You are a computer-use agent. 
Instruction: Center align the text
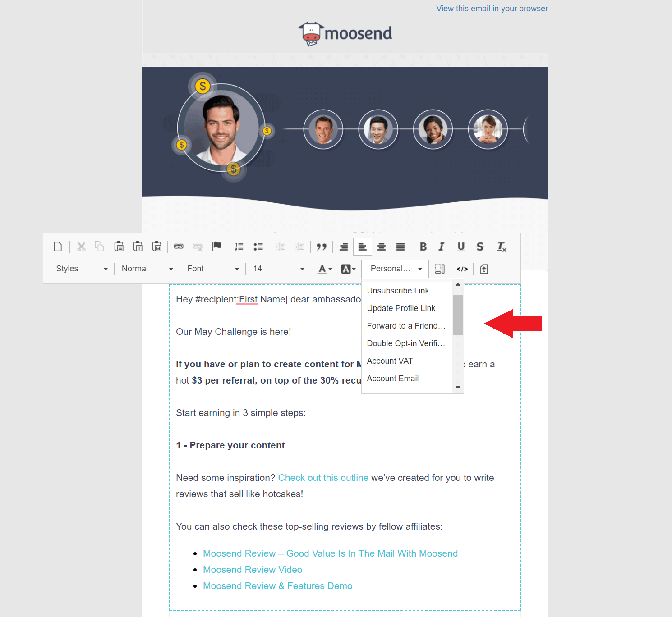pos(382,247)
